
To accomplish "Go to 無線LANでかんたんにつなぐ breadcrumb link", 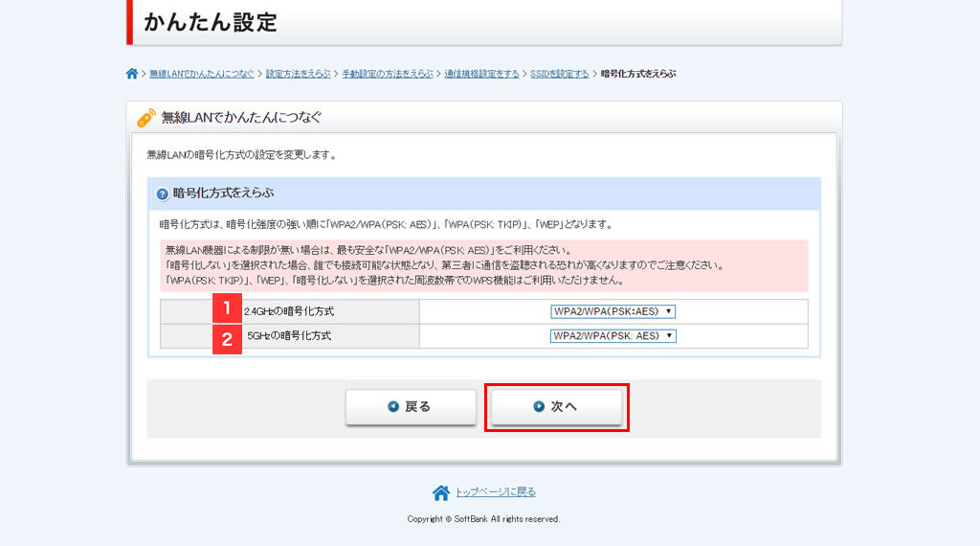I will (x=202, y=74).
